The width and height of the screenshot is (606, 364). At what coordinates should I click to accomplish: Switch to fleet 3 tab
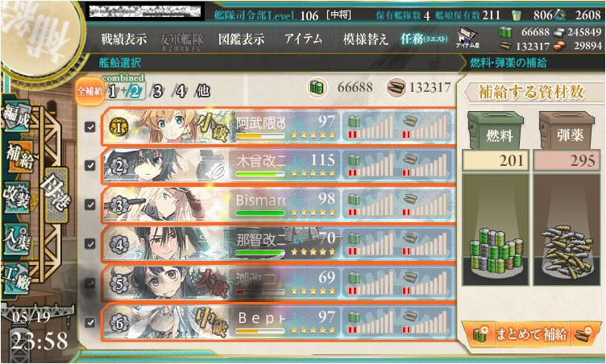(157, 92)
